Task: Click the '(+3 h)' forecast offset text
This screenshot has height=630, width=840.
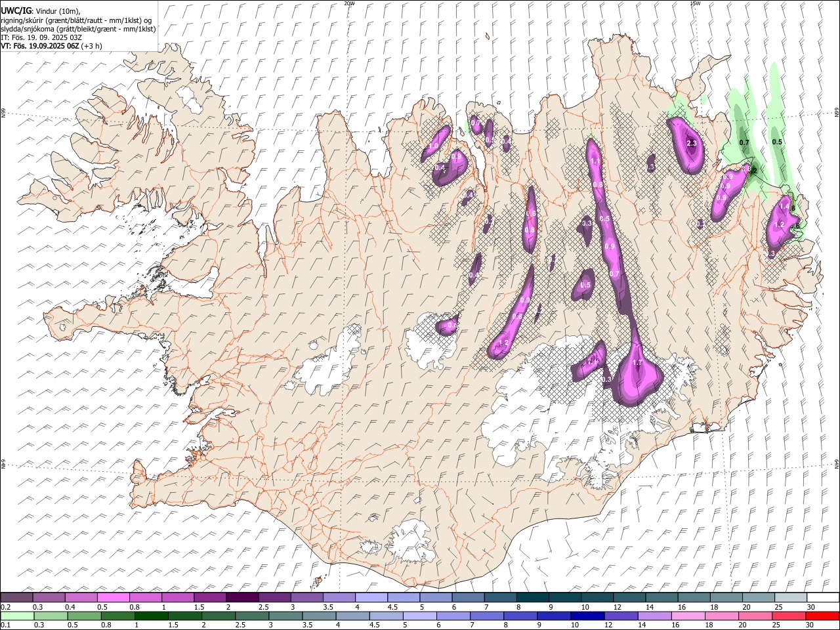Action: click(91, 46)
